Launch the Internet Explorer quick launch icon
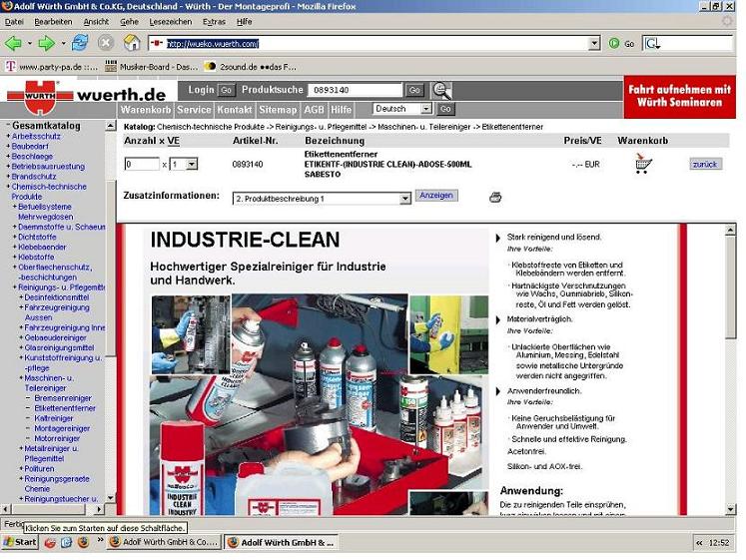Screen dimensions: 746x560 click(66, 542)
